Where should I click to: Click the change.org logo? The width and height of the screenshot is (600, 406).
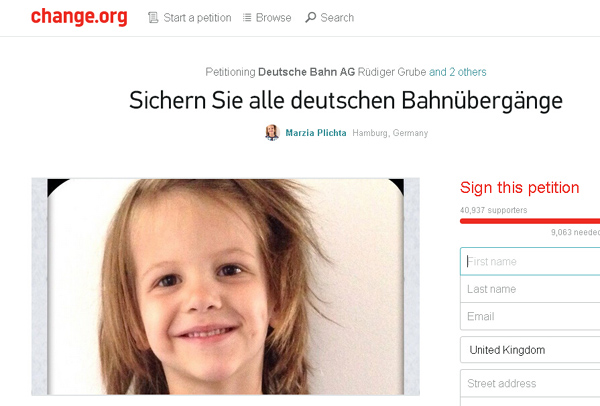point(79,17)
